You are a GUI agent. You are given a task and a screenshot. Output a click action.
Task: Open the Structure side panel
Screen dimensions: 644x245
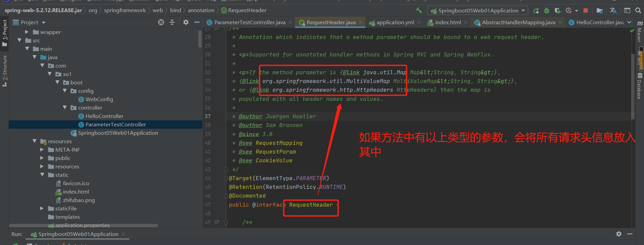coord(5,71)
